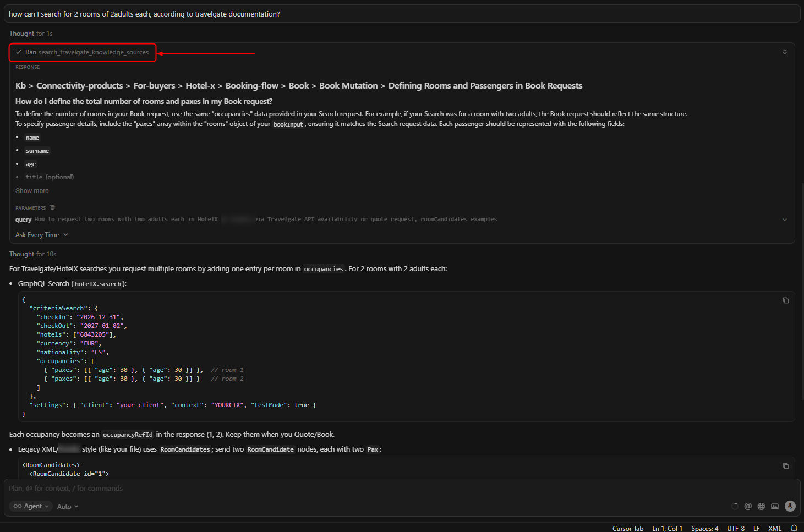The image size is (804, 532).
Task: Expand the 'Thought for 10s' section
Action: pos(32,254)
